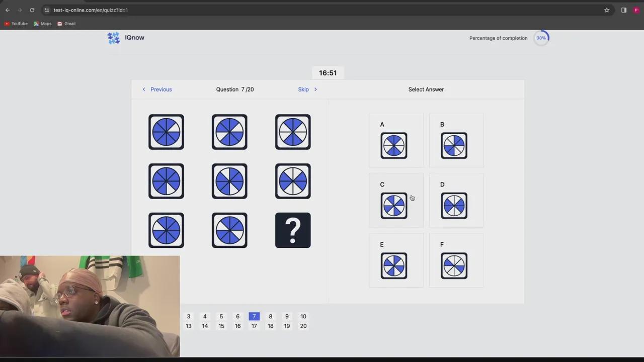Image resolution: width=644 pixels, height=362 pixels.
Task: Pick answer option E
Action: [x=396, y=260]
